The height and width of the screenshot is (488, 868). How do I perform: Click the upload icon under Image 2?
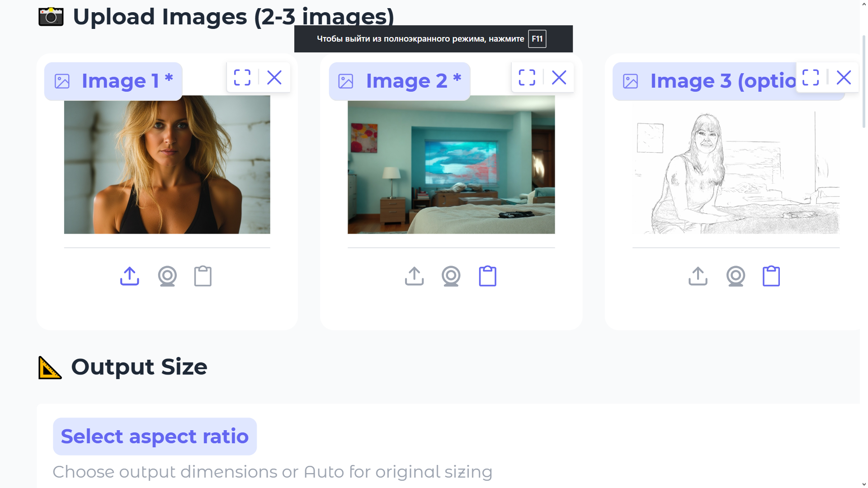(x=414, y=276)
